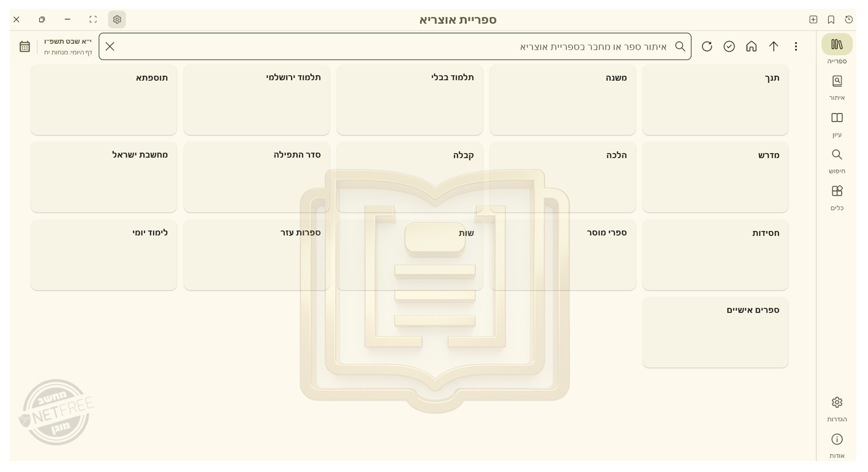Open הגדרות settings in sidebar
The width and height of the screenshot is (868, 472).
(837, 403)
